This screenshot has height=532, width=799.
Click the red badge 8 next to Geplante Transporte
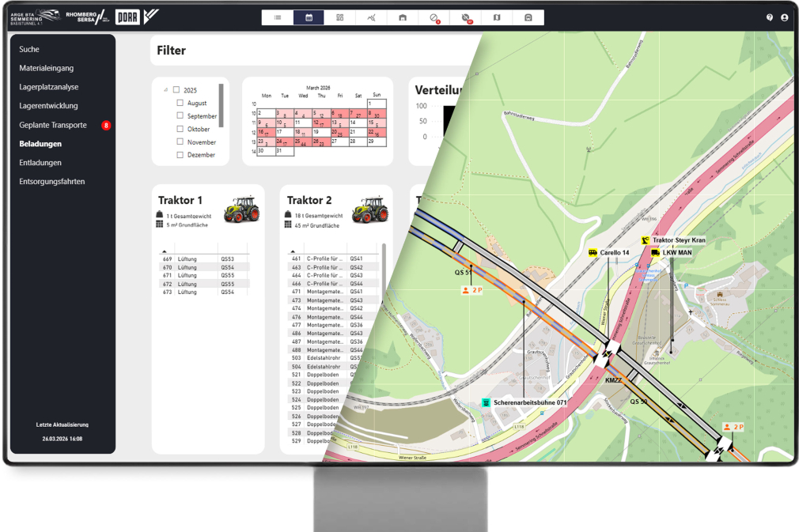tap(106, 125)
